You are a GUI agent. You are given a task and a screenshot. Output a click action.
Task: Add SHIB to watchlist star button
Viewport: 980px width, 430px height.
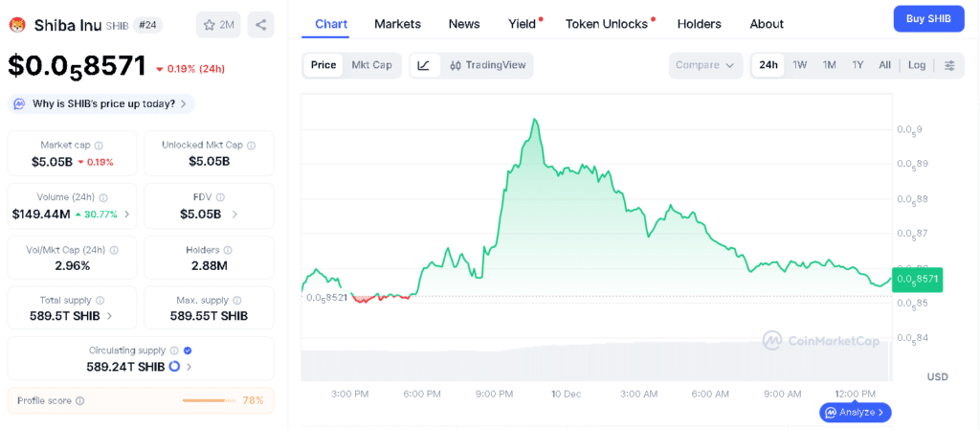point(218,25)
